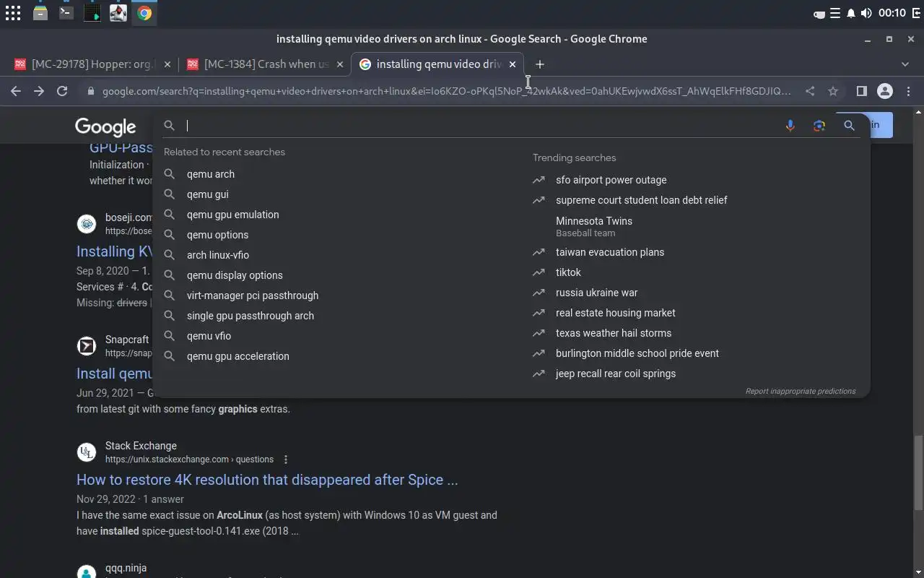Image resolution: width=924 pixels, height=578 pixels.
Task: Switch to the MC-29178 Hopper tab
Action: coord(92,64)
